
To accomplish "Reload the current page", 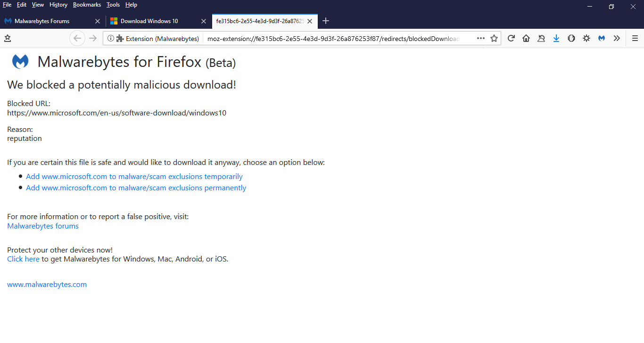I will (x=511, y=38).
